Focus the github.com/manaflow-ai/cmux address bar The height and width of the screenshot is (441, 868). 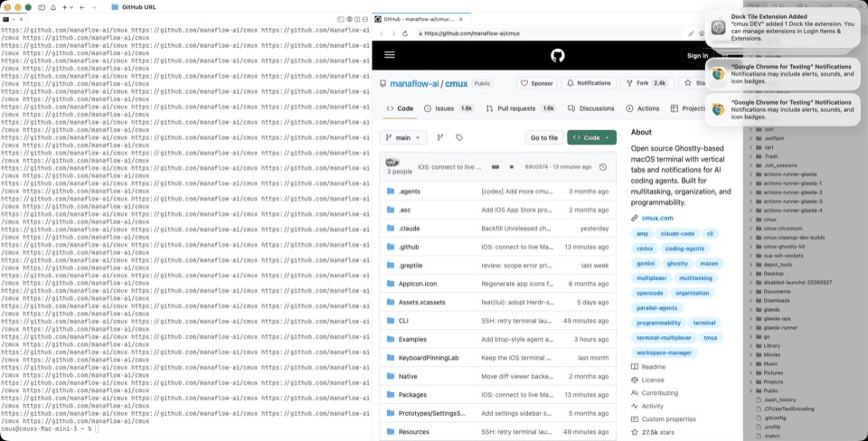point(551,33)
